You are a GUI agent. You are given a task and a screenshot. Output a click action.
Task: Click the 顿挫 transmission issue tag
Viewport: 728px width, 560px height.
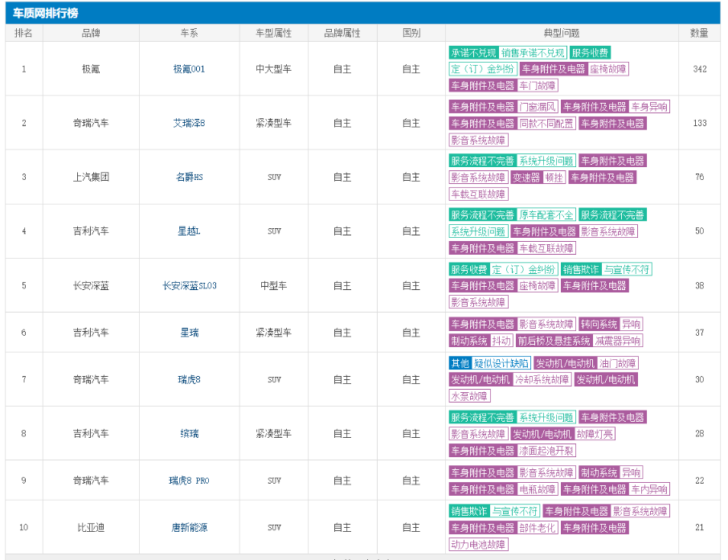coord(554,178)
